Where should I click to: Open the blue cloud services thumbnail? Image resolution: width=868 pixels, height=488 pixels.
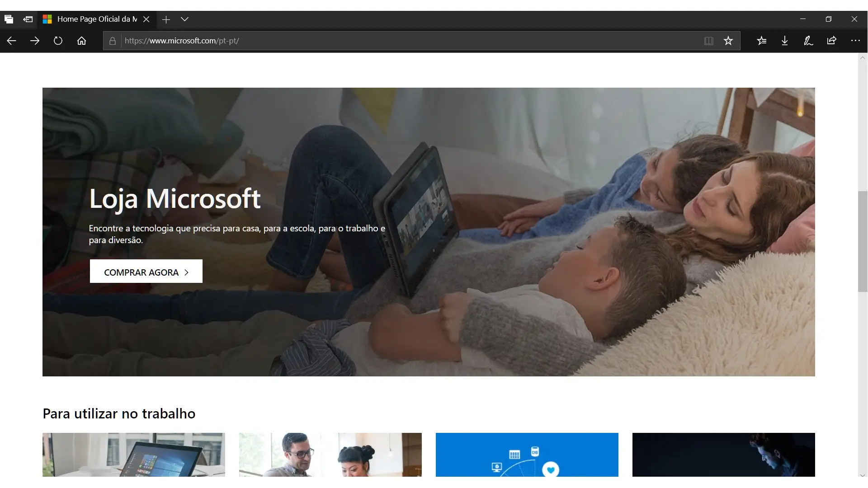527,455
